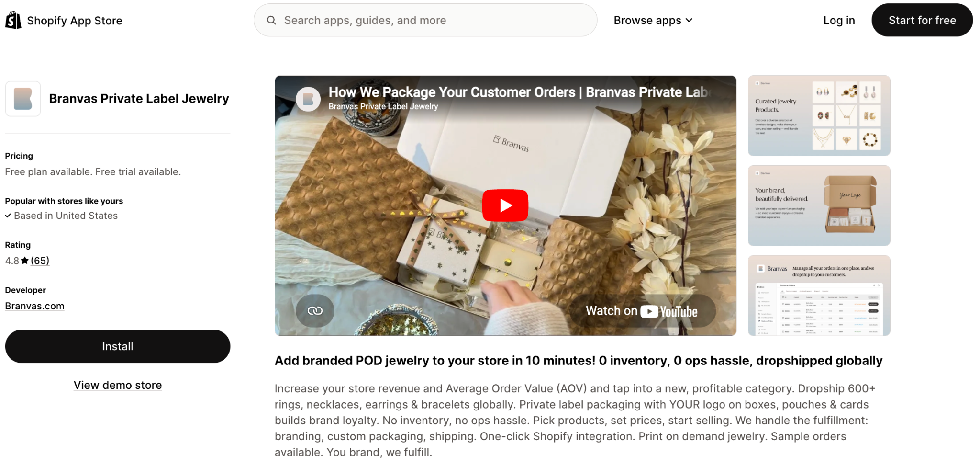Viewport: 980px width, 467px height.
Task: Open the Browse apps menu
Action: coord(653,20)
